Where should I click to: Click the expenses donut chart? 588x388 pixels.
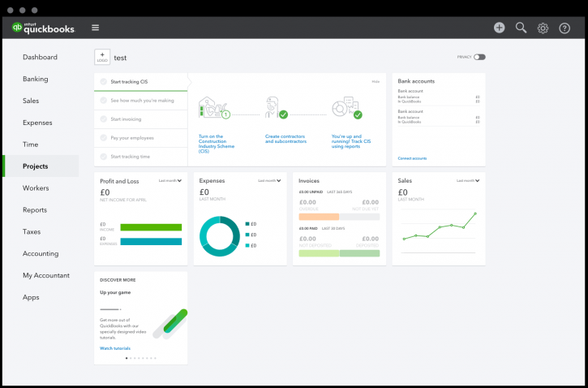[219, 236]
